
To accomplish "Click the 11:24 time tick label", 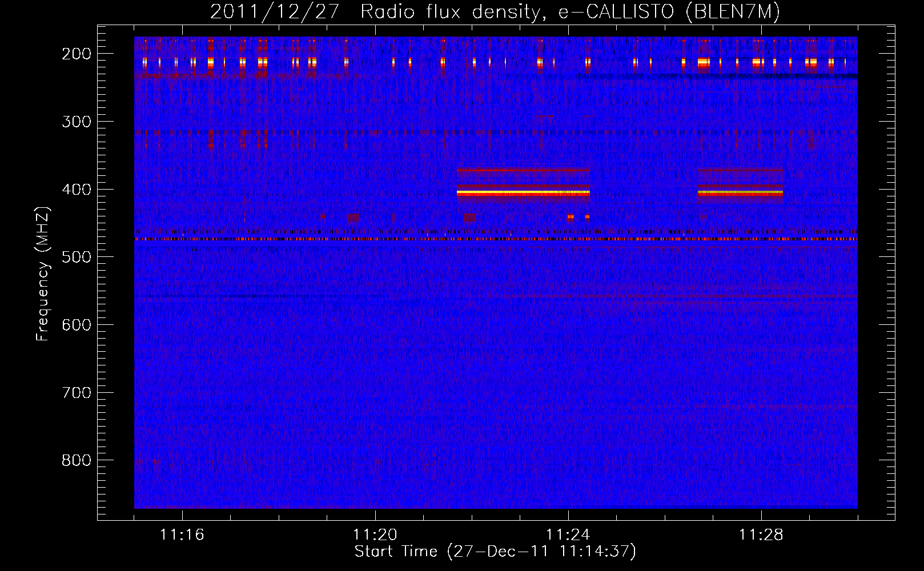I will pos(568,535).
